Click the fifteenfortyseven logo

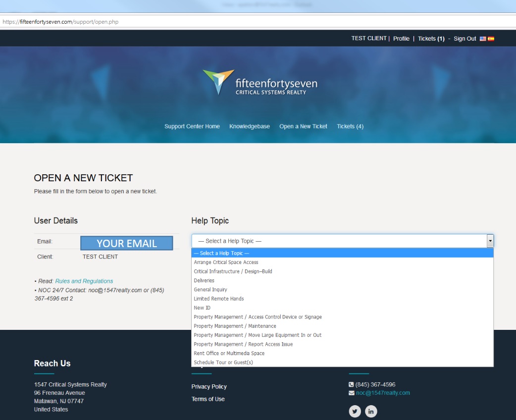[260, 83]
